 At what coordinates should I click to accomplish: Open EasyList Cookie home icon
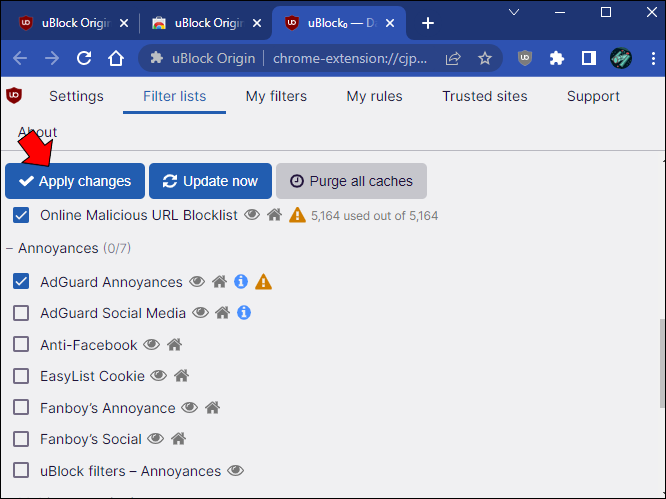pos(181,375)
